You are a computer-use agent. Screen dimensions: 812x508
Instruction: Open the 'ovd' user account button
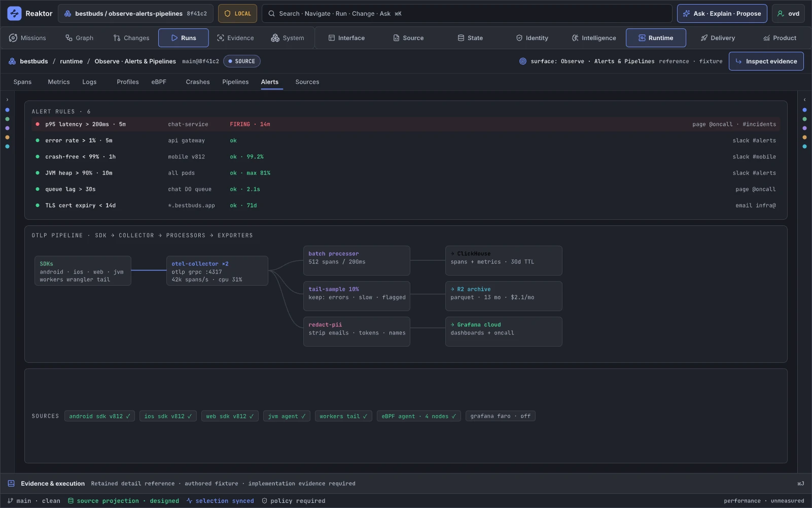(788, 14)
